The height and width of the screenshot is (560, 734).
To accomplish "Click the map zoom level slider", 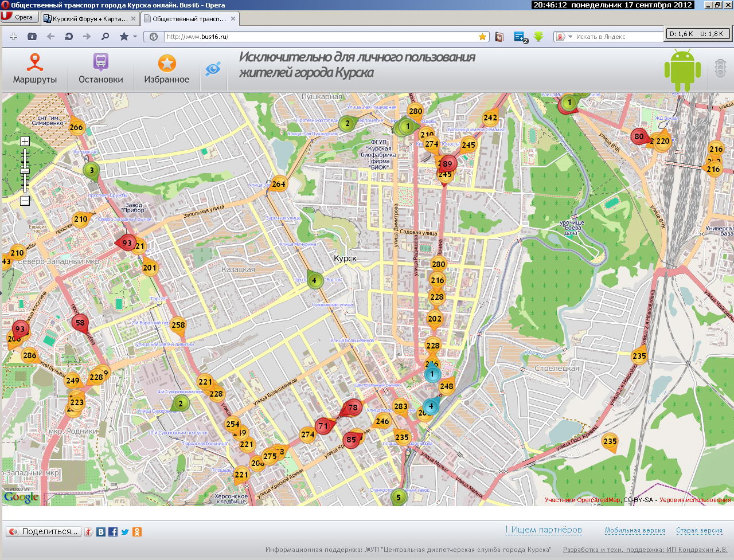I will [x=25, y=171].
